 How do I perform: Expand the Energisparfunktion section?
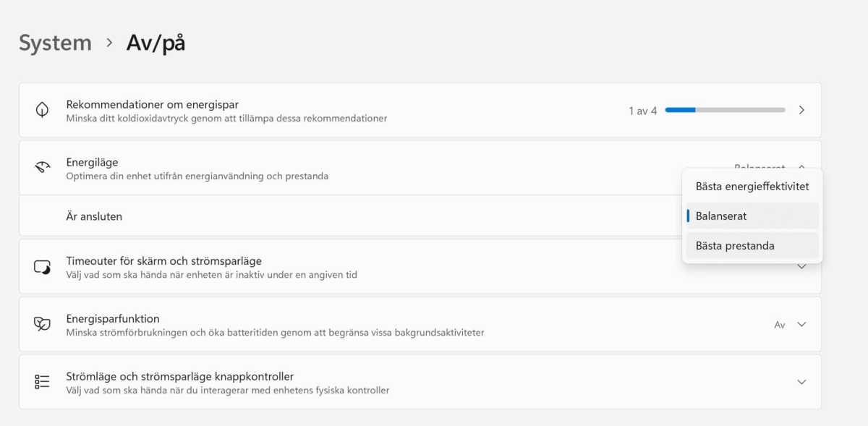click(x=801, y=323)
